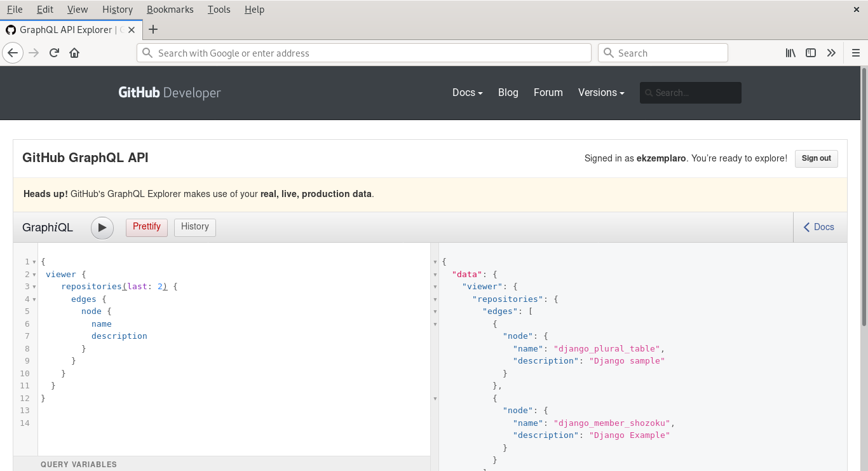Screen dimensions: 868x471
Task: Open the File menu
Action: click(x=15, y=10)
